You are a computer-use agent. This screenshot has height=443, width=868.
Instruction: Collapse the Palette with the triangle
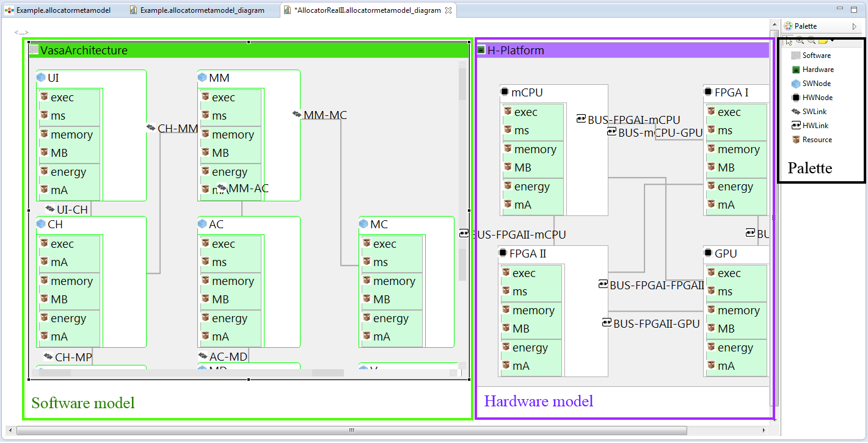click(854, 26)
